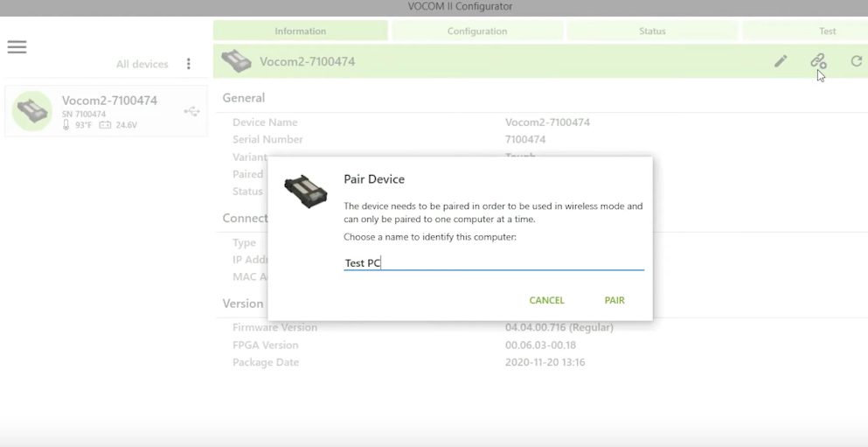The height and width of the screenshot is (447, 868).
Task: Click the CANCEL button in dialog
Action: [x=546, y=300]
